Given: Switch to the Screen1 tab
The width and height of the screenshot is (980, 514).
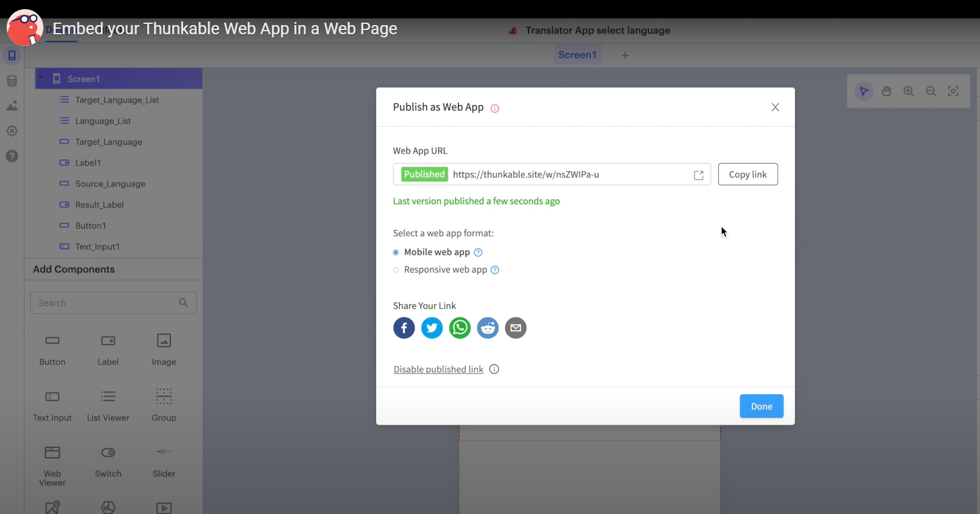Looking at the screenshot, I should [x=577, y=55].
